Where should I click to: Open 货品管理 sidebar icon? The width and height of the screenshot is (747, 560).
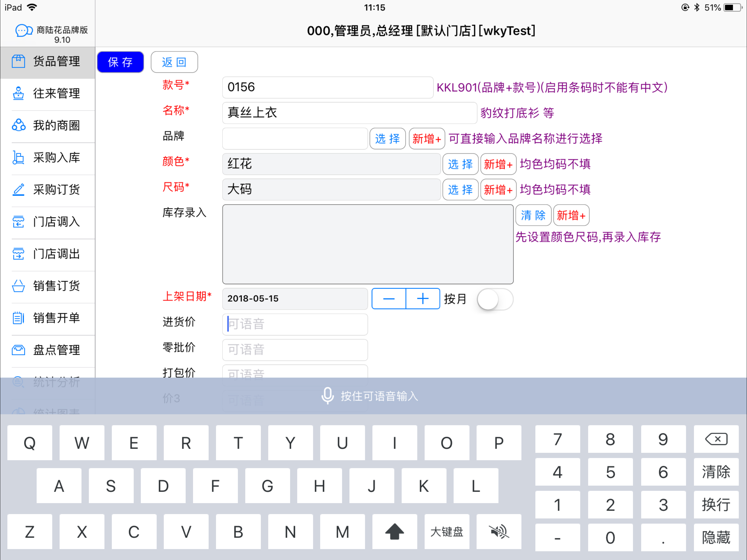click(x=18, y=62)
